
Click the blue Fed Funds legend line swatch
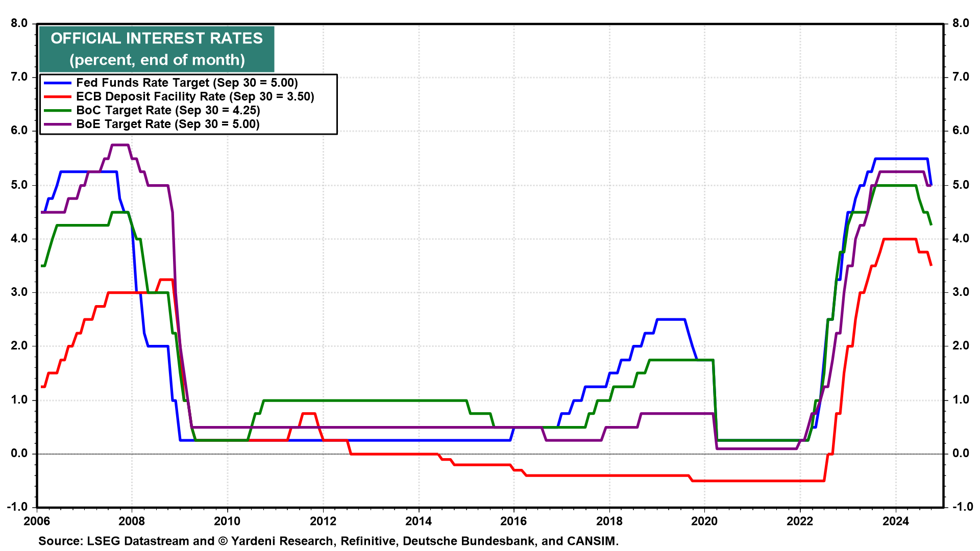point(57,83)
